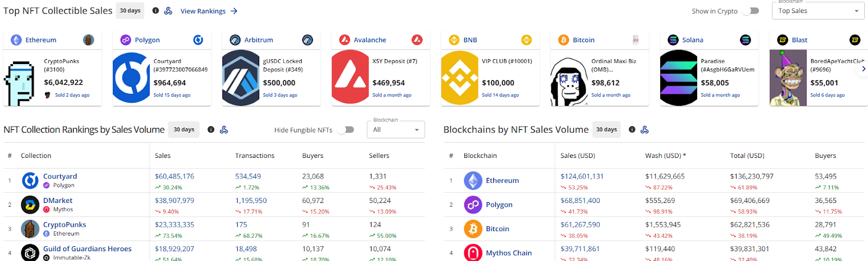Viewport: 868px width, 261px height.
Task: Enable the Hide Fungible NFTs toggle
Action: [x=346, y=130]
